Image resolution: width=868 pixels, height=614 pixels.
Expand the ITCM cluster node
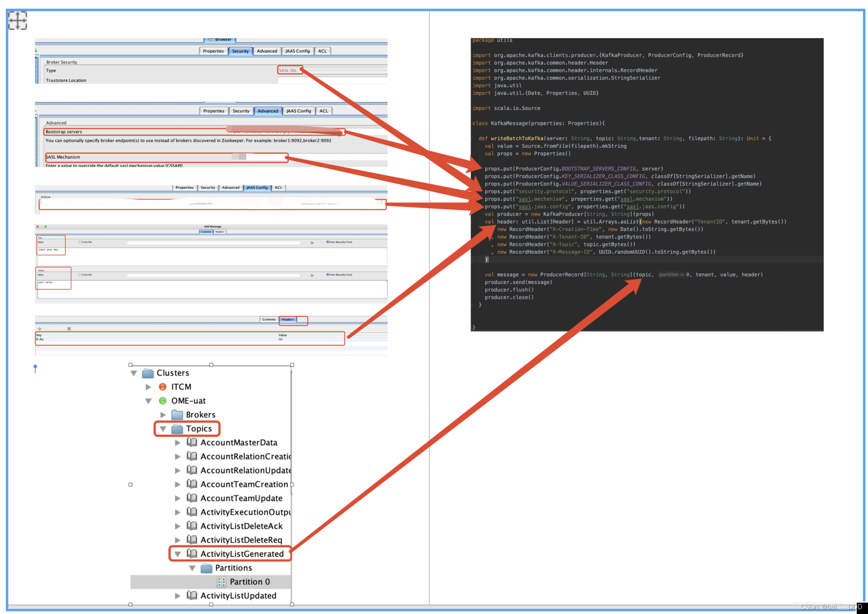click(148, 387)
